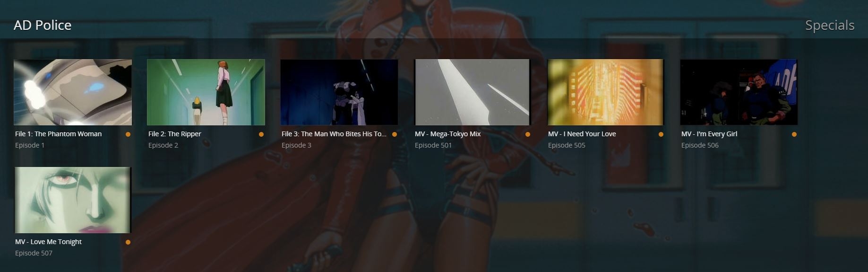Select title 'MV - Love Me Tonight'

pyautogui.click(x=48, y=242)
